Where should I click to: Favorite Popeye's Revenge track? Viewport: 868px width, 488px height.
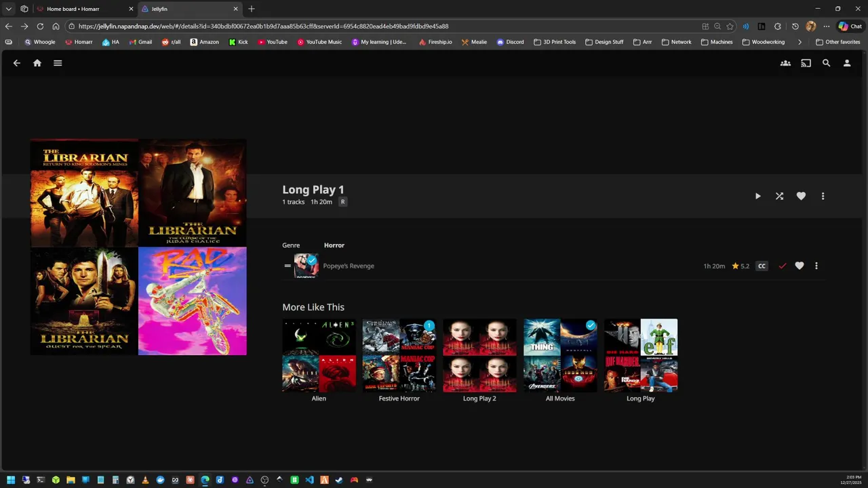tap(800, 266)
